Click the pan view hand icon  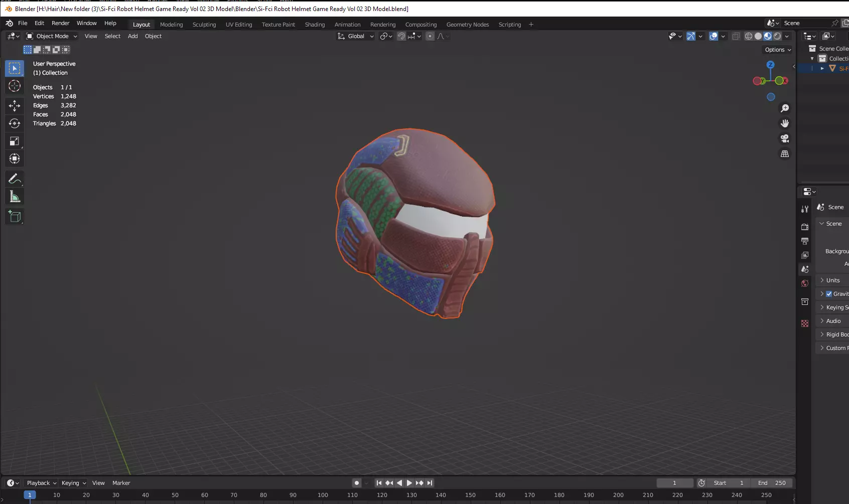click(x=785, y=123)
